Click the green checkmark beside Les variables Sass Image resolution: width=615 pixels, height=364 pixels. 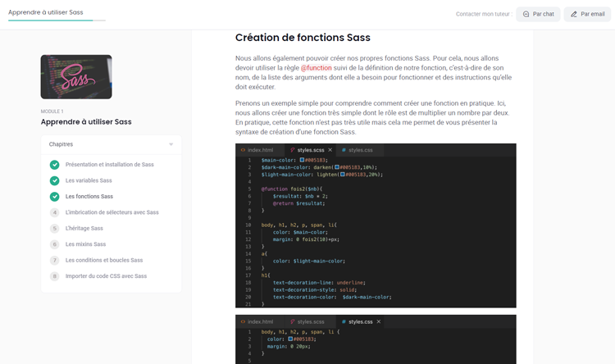[54, 180]
